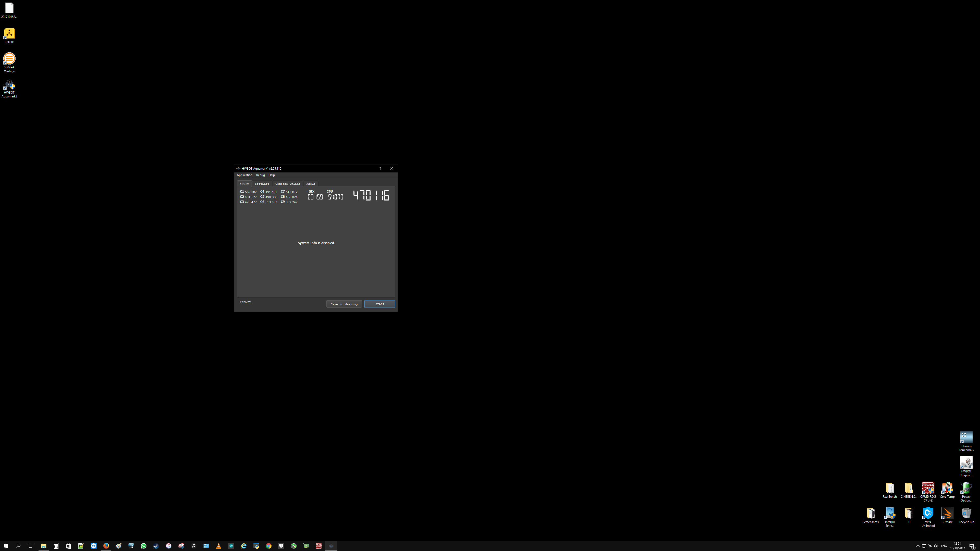Viewport: 980px width, 551px height.
Task: Click the C5 value 490.868
Action: [271, 197]
